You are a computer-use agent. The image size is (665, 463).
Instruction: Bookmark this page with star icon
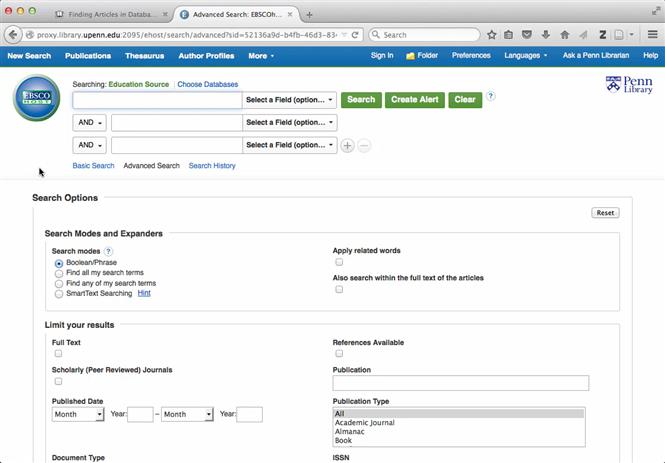(x=492, y=35)
